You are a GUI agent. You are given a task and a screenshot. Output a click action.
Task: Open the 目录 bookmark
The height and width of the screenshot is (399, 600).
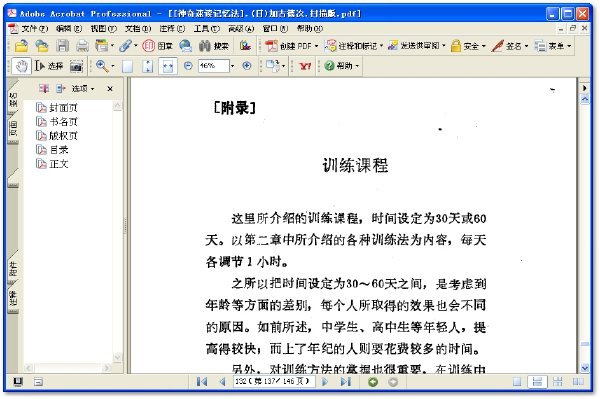pyautogui.click(x=52, y=150)
